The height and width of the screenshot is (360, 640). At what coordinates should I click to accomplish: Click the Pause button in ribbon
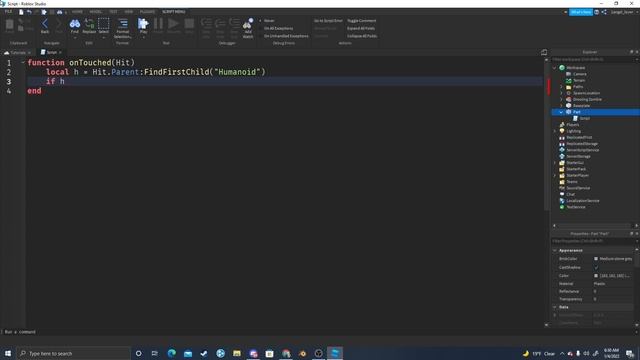[x=158, y=24]
